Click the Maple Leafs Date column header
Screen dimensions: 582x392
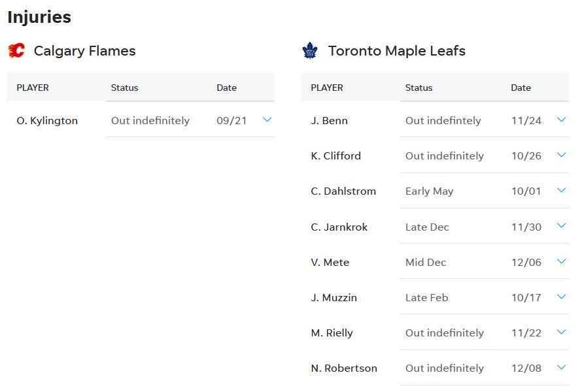(521, 88)
